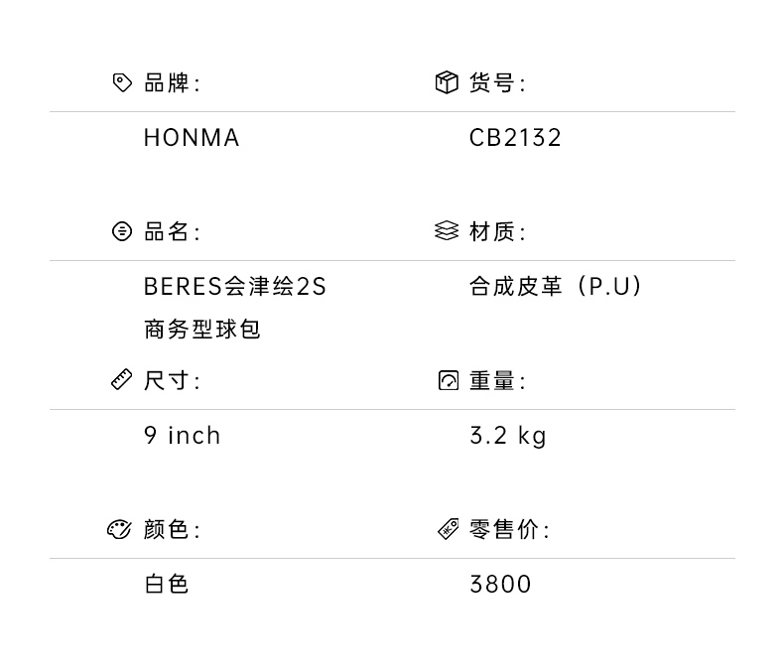Click the material layers icon
Image resolution: width=784 pixels, height=672 pixels.
(447, 231)
